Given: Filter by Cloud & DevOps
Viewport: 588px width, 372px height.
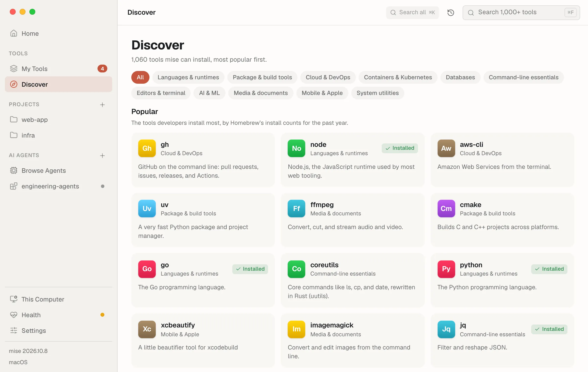Looking at the screenshot, I should 328,77.
